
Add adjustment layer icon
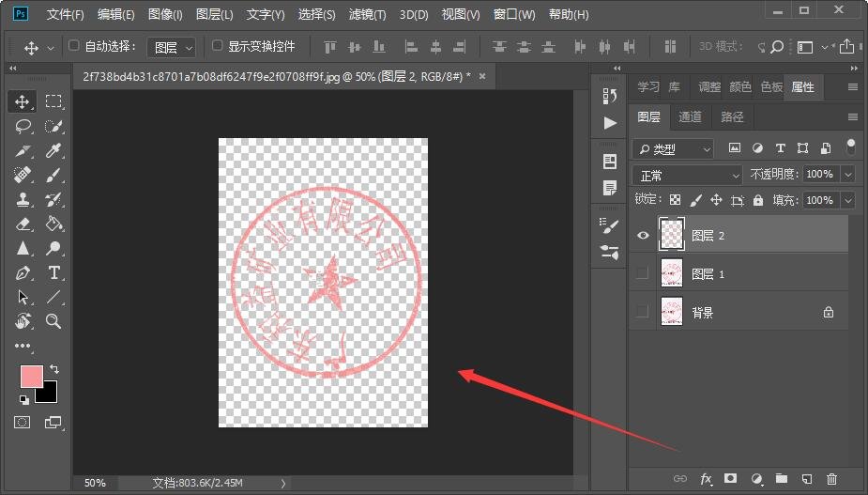[756, 479]
